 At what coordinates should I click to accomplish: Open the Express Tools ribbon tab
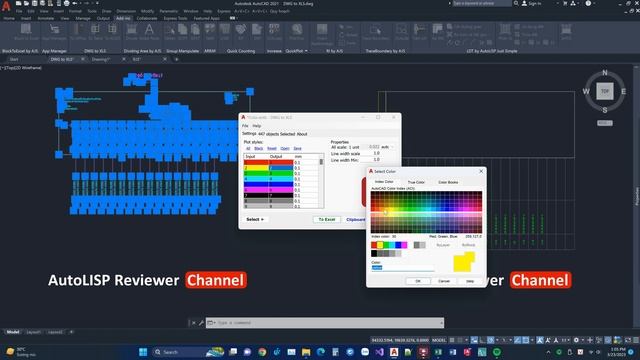[175, 18]
